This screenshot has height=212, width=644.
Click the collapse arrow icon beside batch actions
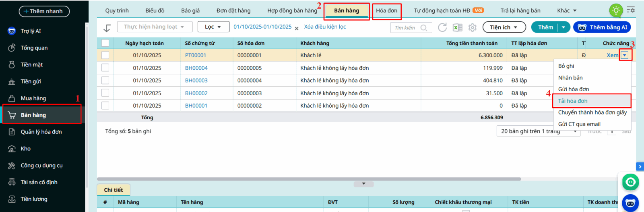pyautogui.click(x=107, y=28)
